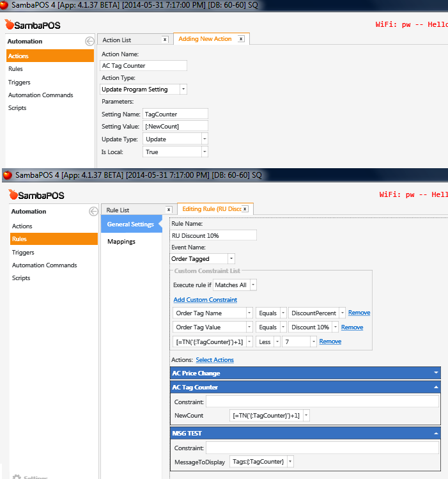Close the Adding New Action tab

click(x=241, y=39)
